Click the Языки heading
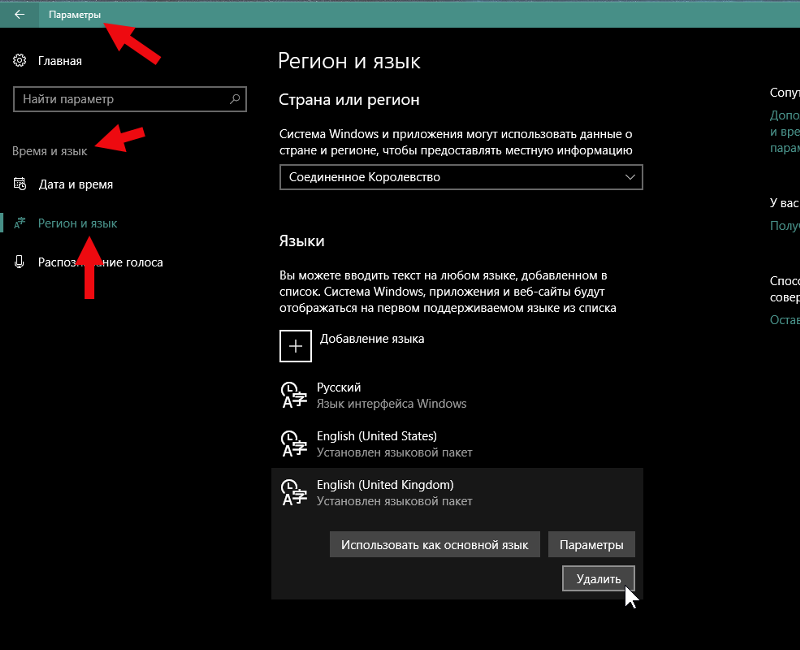 (x=302, y=241)
